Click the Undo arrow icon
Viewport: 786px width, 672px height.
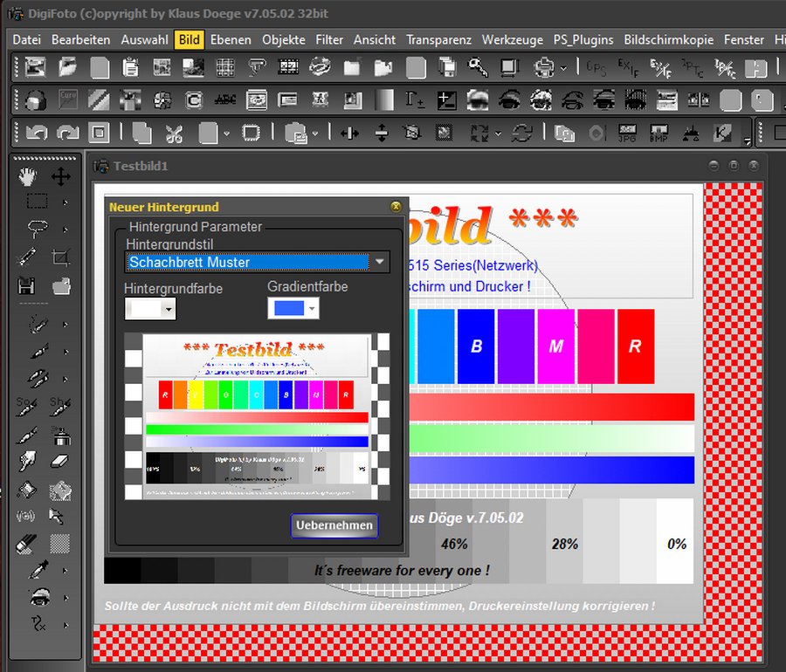point(36,134)
